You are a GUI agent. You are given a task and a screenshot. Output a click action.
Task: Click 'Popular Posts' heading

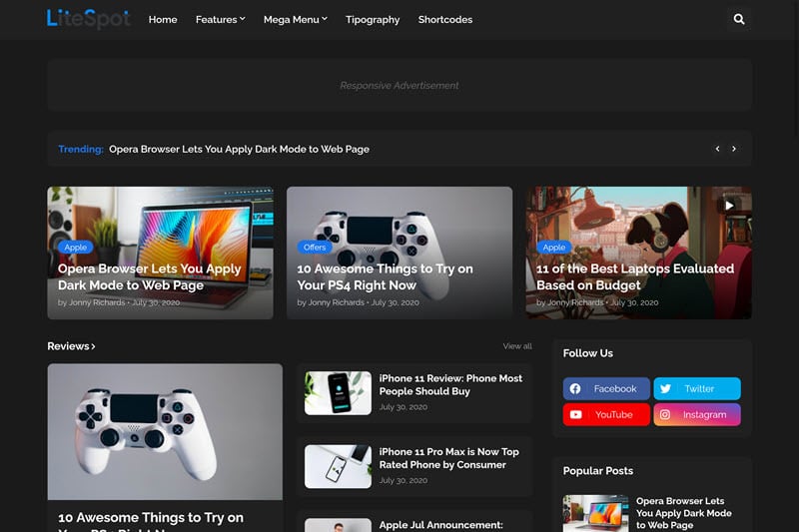pos(598,471)
